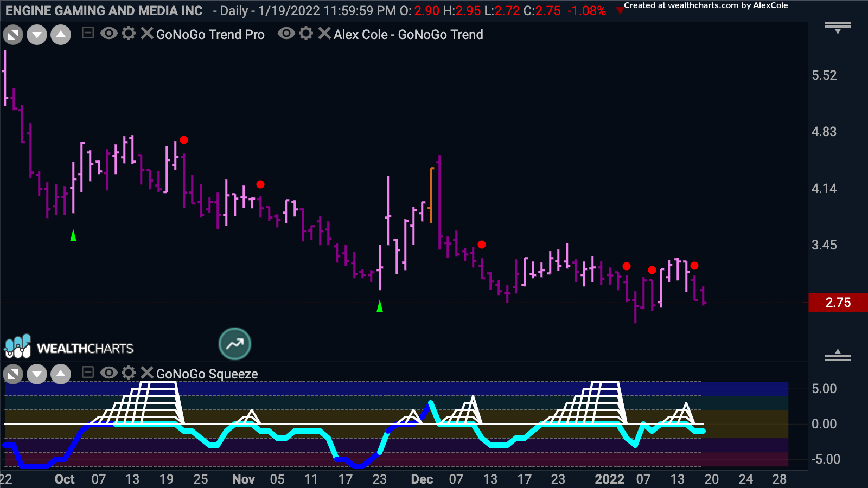868x488 pixels.
Task: Click Created at wealthcharts.com by AlexCole text
Action: point(706,5)
